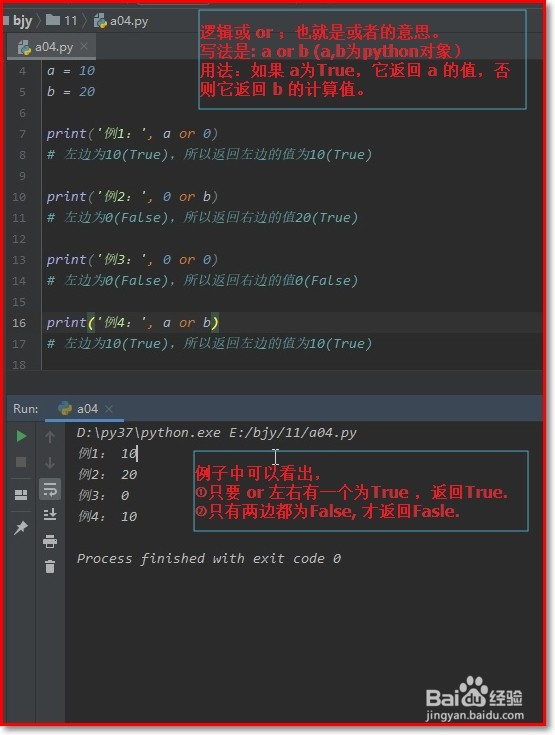The height and width of the screenshot is (735, 555).
Task: Click the code line a = 10
Action: tap(71, 71)
